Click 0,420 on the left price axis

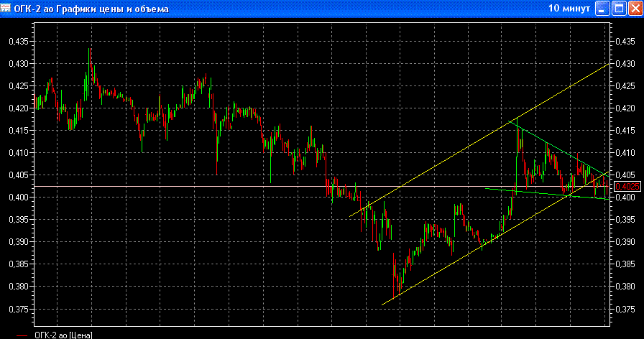tap(19, 108)
